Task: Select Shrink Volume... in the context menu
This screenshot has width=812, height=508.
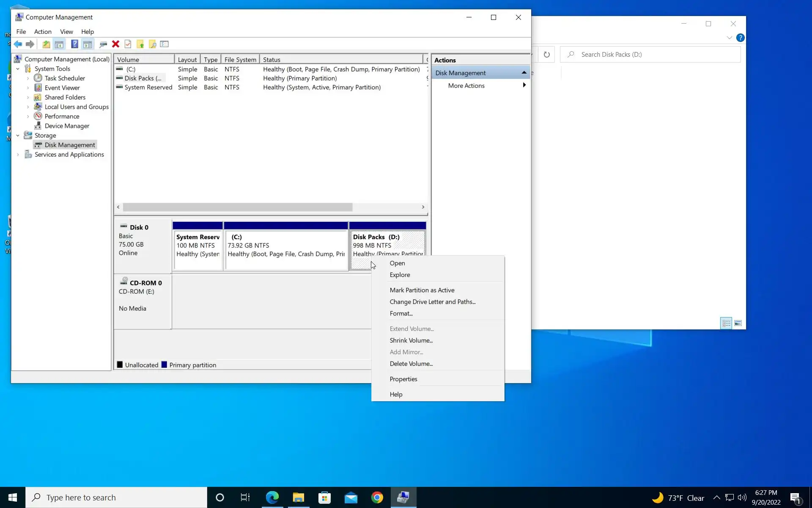Action: point(411,340)
